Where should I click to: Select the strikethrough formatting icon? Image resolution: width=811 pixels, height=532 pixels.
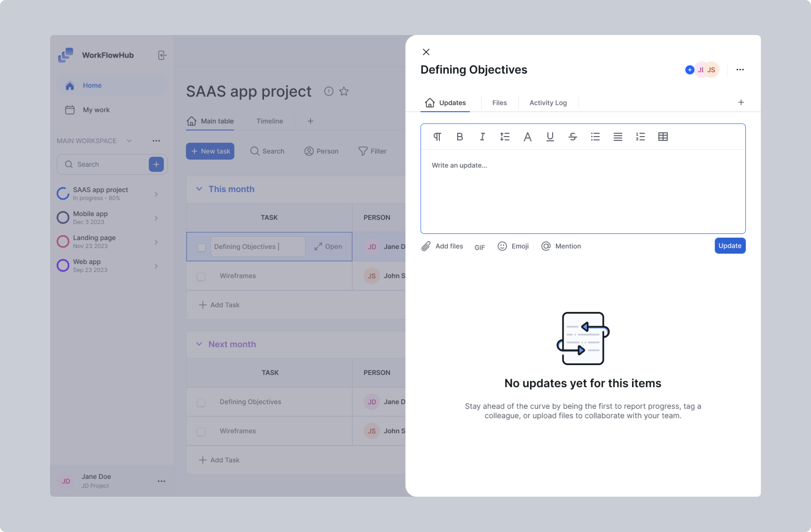[572, 137]
